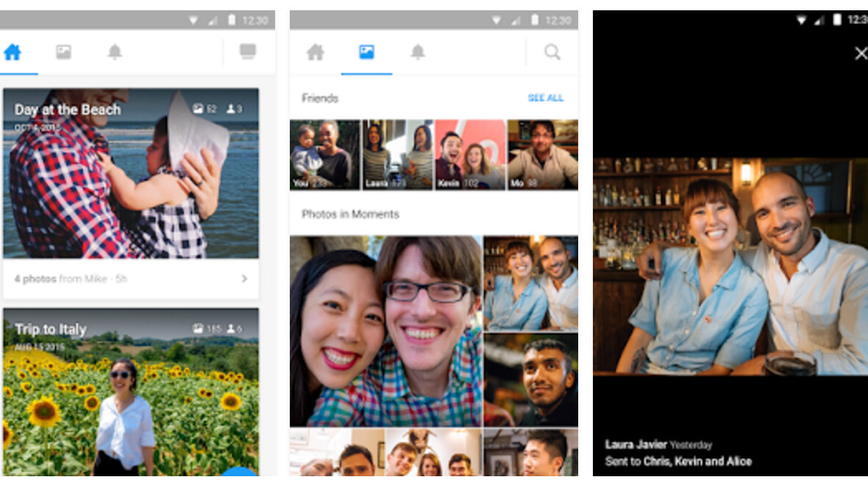Select the 'You' friend thumbnail
Screen dimensions: 868x488
click(324, 155)
